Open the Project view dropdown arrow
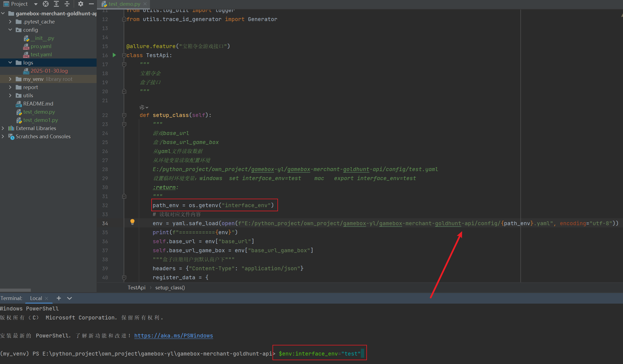623x364 pixels. [x=36, y=4]
